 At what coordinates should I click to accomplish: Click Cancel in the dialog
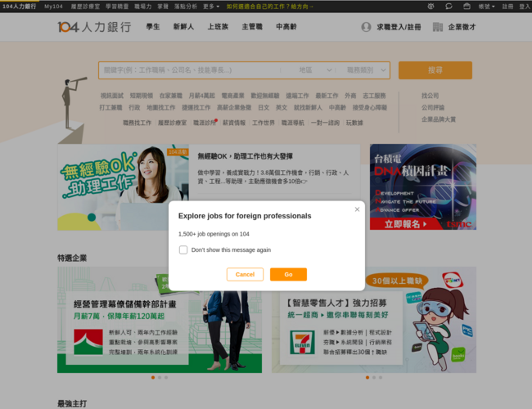pyautogui.click(x=245, y=275)
